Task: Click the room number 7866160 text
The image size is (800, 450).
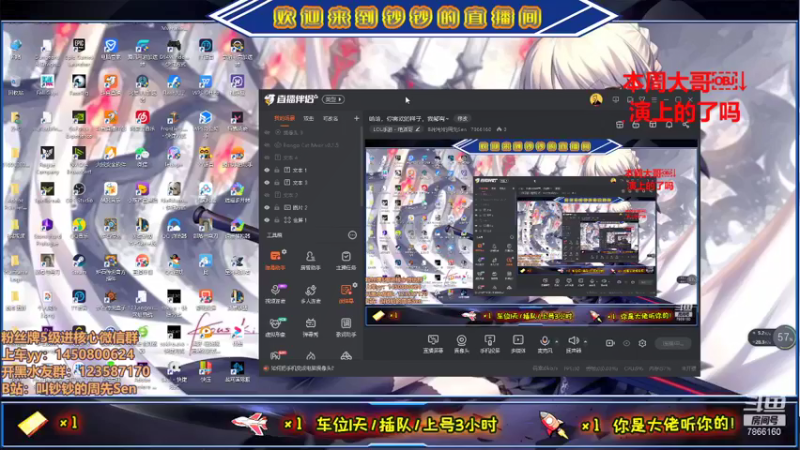Action: pyautogui.click(x=764, y=432)
